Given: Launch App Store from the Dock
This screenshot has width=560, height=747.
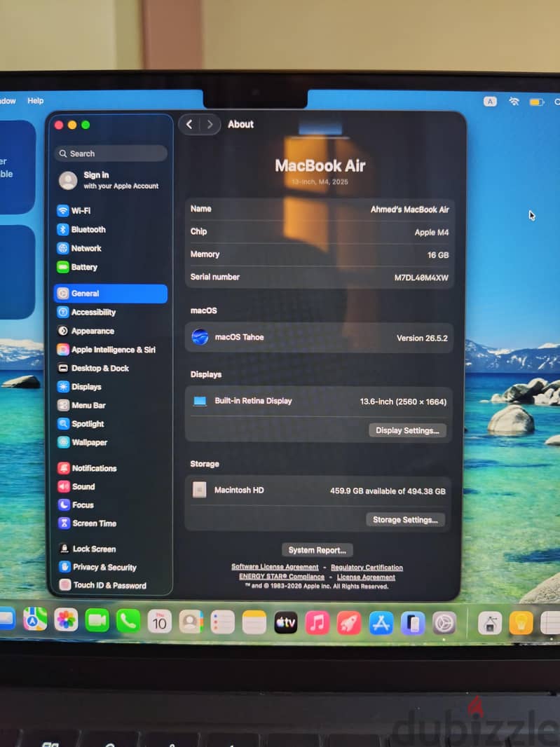Looking at the screenshot, I should [x=381, y=623].
